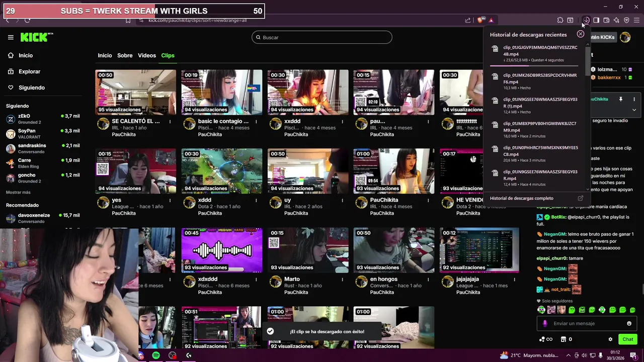Open the Brave wallet icon
644x362 pixels.
click(606, 20)
